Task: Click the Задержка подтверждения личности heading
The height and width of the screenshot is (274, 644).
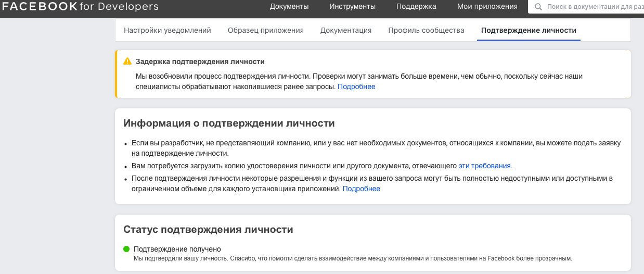Action: pos(200,61)
